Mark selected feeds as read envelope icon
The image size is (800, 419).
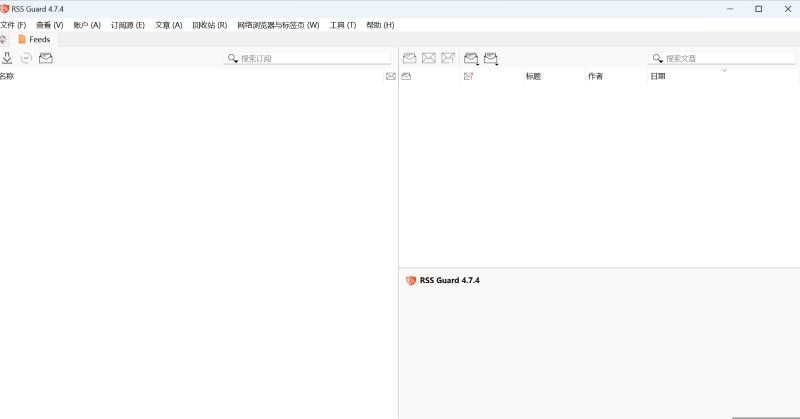tap(46, 58)
